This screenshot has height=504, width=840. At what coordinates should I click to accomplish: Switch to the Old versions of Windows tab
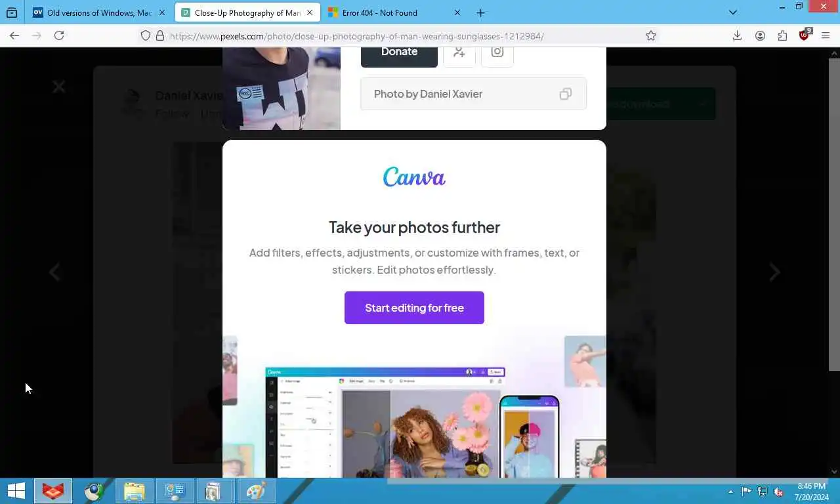[99, 12]
